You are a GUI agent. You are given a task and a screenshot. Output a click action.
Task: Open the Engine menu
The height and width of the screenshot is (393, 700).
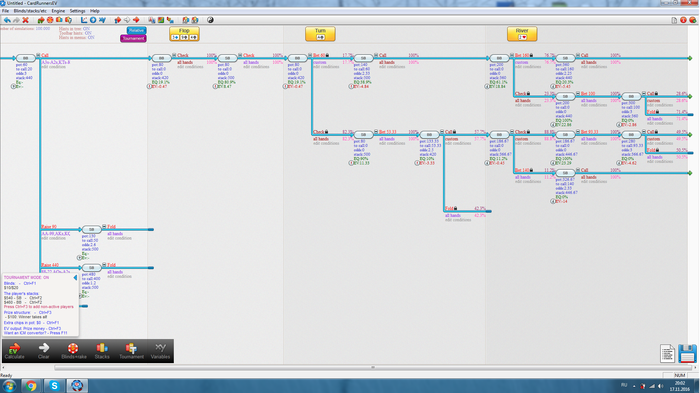tap(58, 11)
